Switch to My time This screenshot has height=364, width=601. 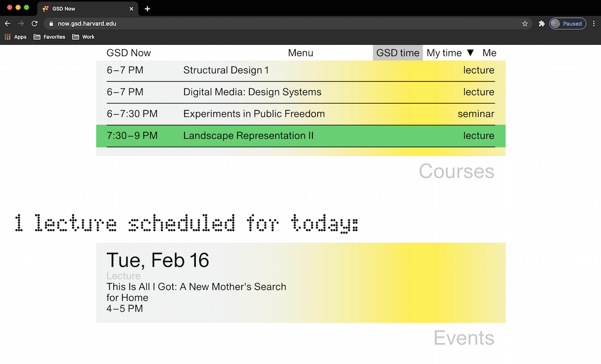click(444, 53)
